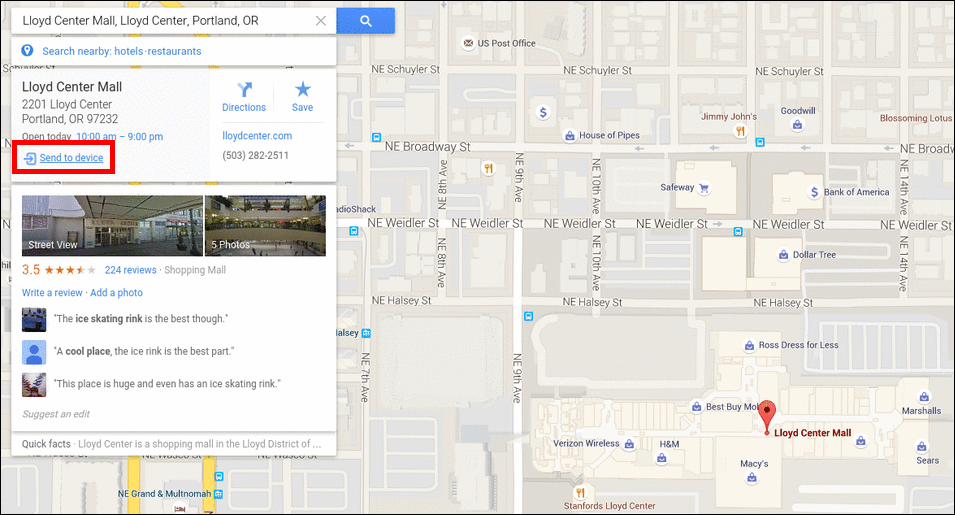Screen dimensions: 955x515
Task: Clear the search box with X
Action: pyautogui.click(x=320, y=21)
